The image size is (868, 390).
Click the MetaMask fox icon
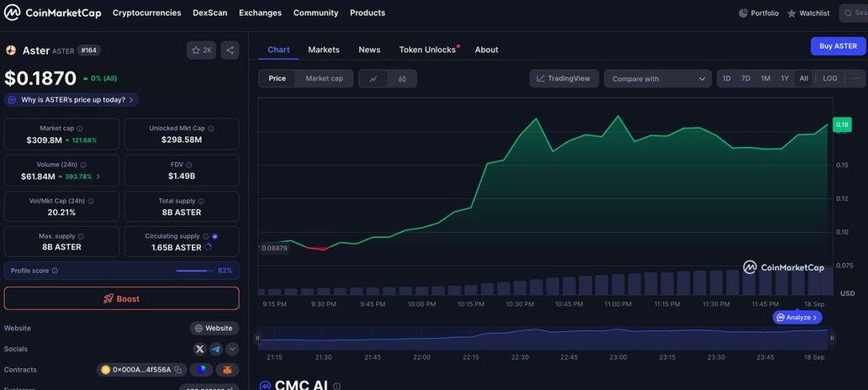point(228,370)
